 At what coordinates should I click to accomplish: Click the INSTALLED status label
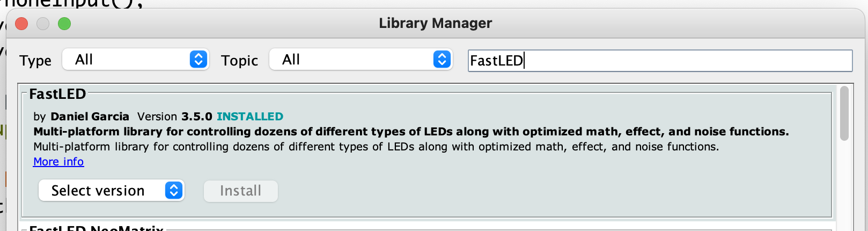click(x=249, y=117)
